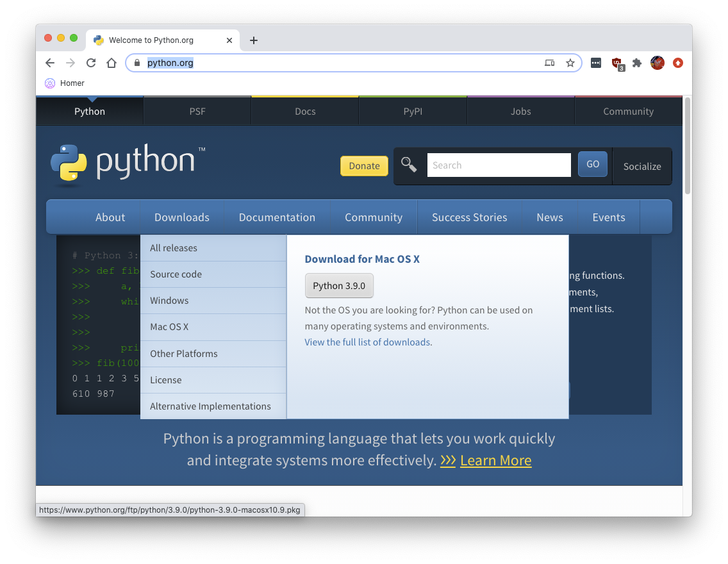Image resolution: width=728 pixels, height=564 pixels.
Task: Click the yellow Donate button
Action: pos(364,165)
